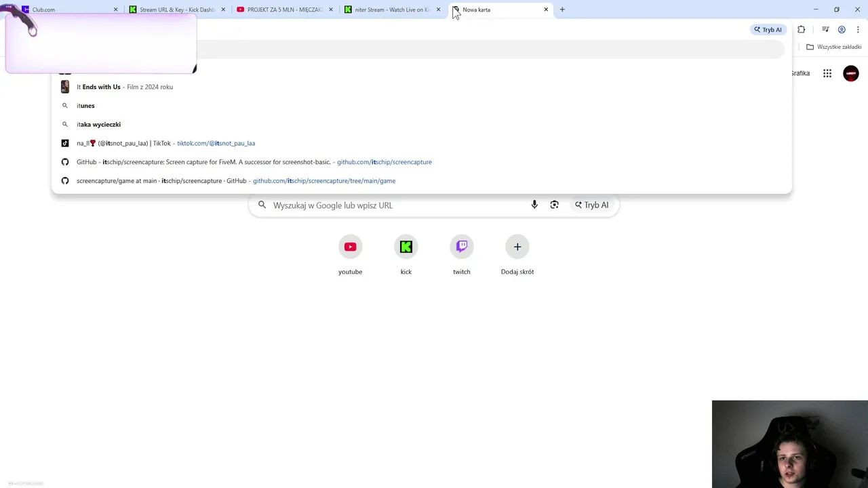The image size is (868, 488).
Task: Select itaka wycieczki search suggestion
Action: [x=421, y=125]
